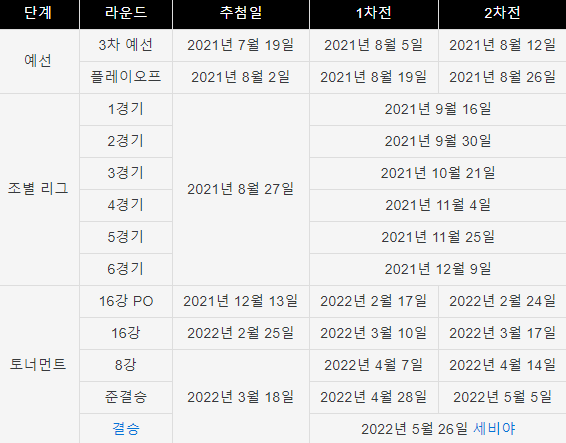The image size is (566, 443).
Task: Click first leg date 2021년 8월 5일
Action: pyautogui.click(x=374, y=45)
